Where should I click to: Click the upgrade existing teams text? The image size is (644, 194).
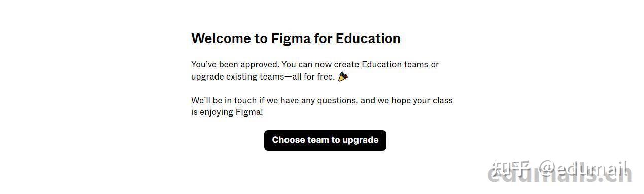[237, 77]
